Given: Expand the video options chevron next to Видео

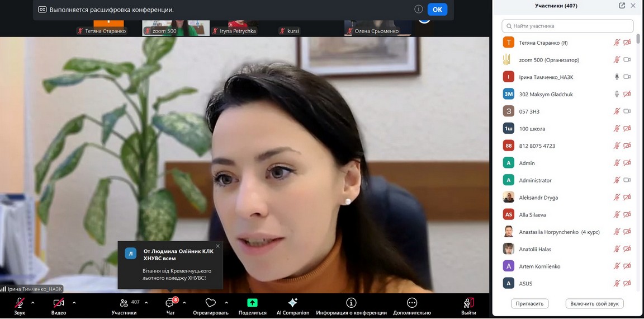Looking at the screenshot, I should point(74,303).
